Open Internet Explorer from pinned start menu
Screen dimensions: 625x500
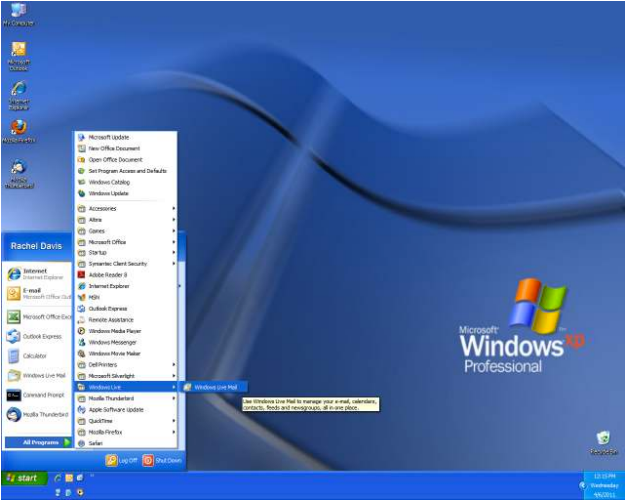click(37, 274)
